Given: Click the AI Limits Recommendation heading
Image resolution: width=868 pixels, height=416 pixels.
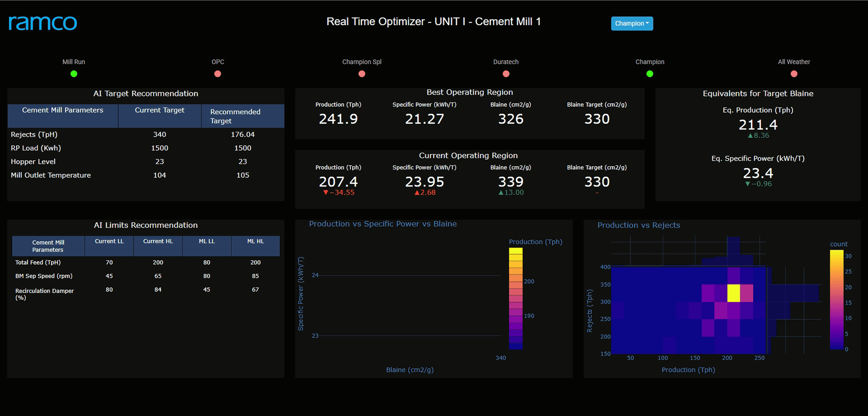Looking at the screenshot, I should tap(146, 225).
